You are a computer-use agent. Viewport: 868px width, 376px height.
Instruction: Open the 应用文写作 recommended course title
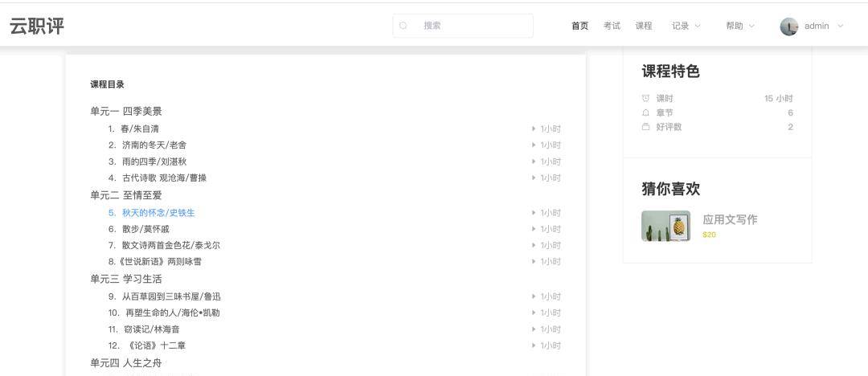tap(730, 220)
